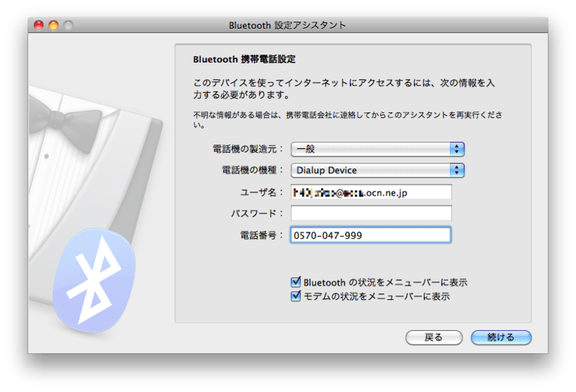The image size is (576, 392).
Task: Click the window title Bluetooth 設定アシスタント
Action: [x=287, y=25]
